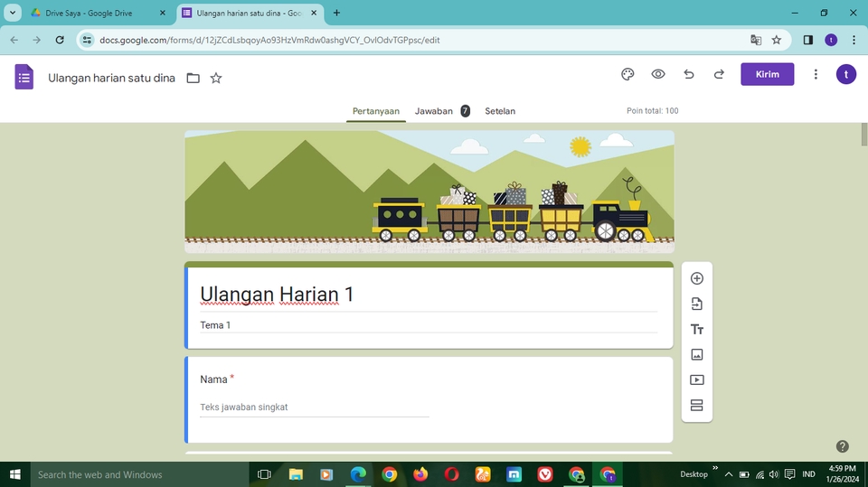Open Vivaldi from the taskbar

[545, 474]
